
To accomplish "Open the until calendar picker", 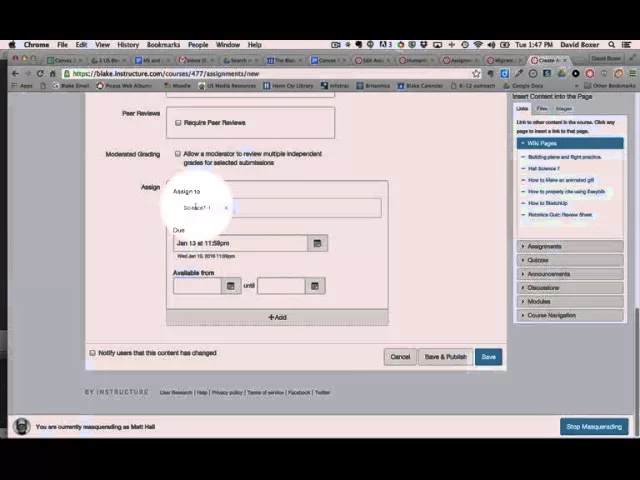I will click(x=315, y=286).
